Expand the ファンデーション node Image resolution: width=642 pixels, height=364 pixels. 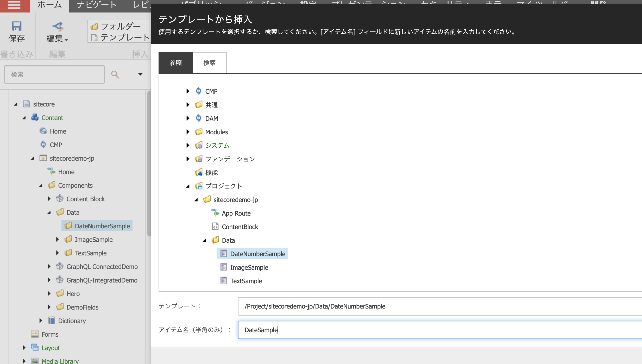[188, 159]
